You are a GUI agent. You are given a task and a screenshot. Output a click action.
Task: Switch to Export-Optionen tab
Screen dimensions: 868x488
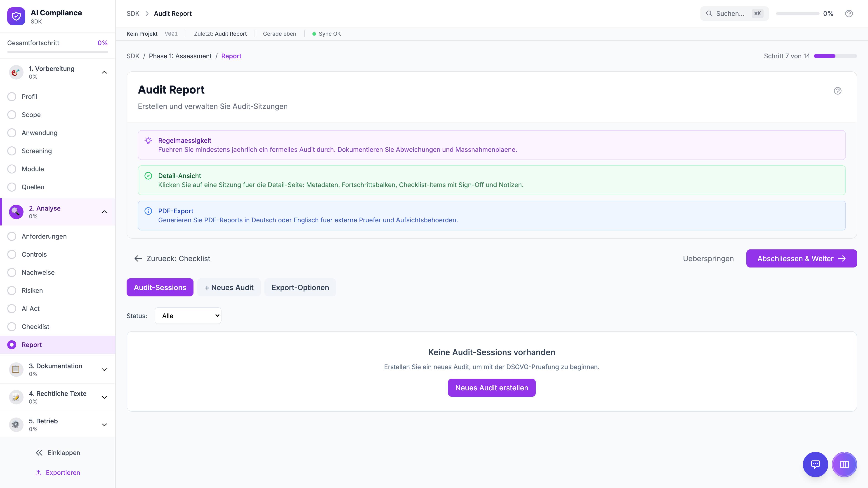pyautogui.click(x=300, y=287)
